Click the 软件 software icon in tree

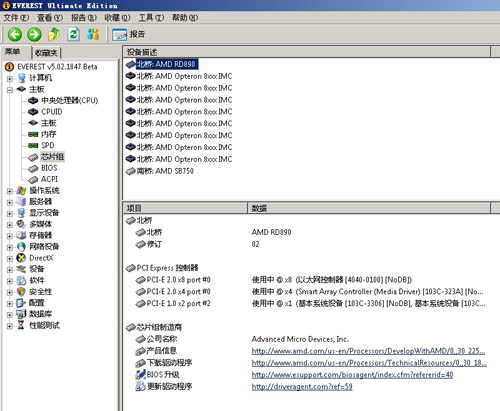(21, 280)
